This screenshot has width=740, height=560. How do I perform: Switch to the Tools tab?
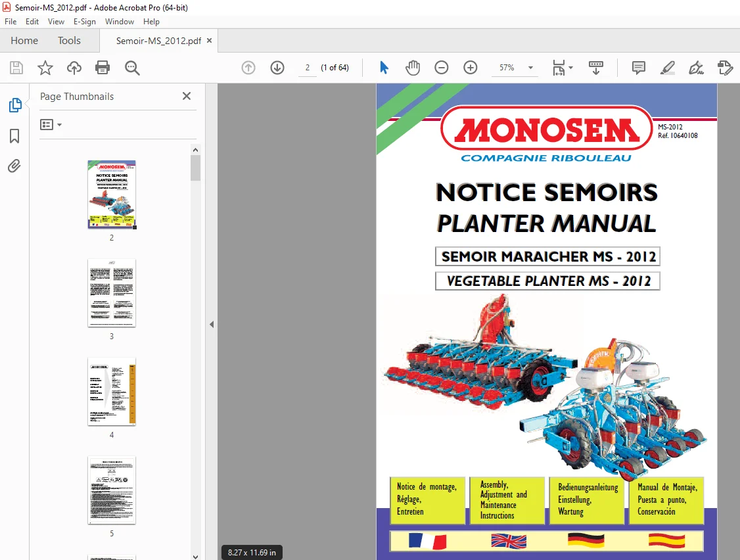tap(70, 41)
